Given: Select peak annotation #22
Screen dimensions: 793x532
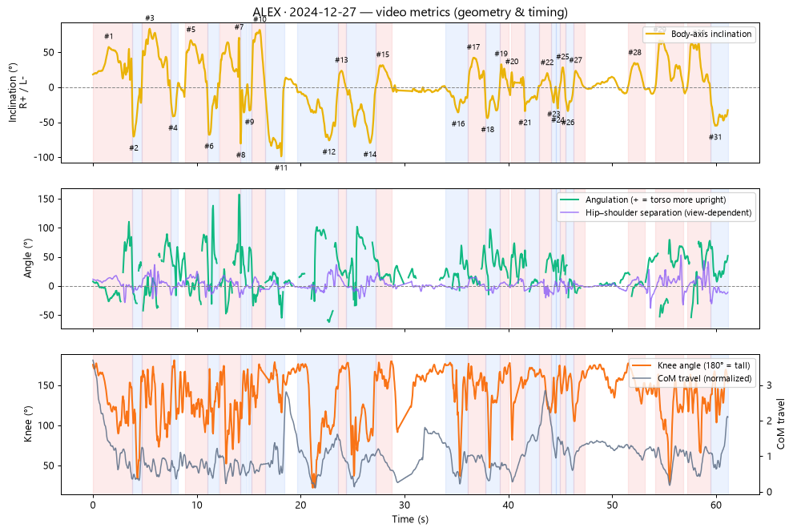Looking at the screenshot, I should click(547, 62).
